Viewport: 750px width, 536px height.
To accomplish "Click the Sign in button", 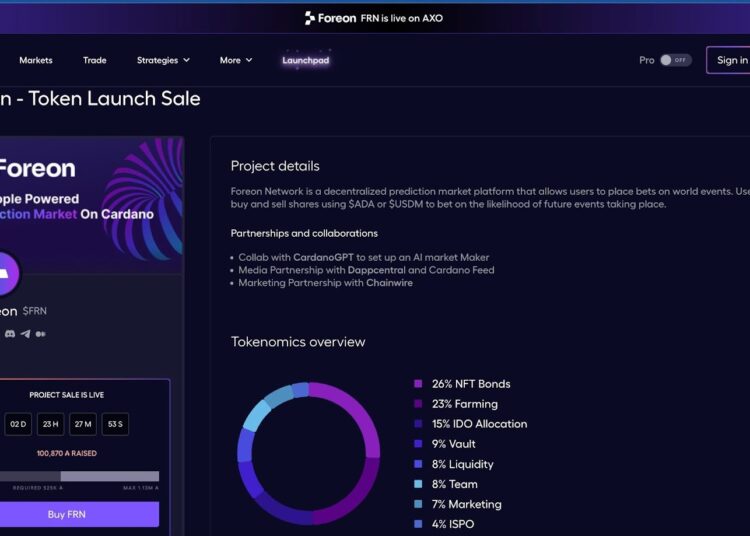I will point(728,60).
